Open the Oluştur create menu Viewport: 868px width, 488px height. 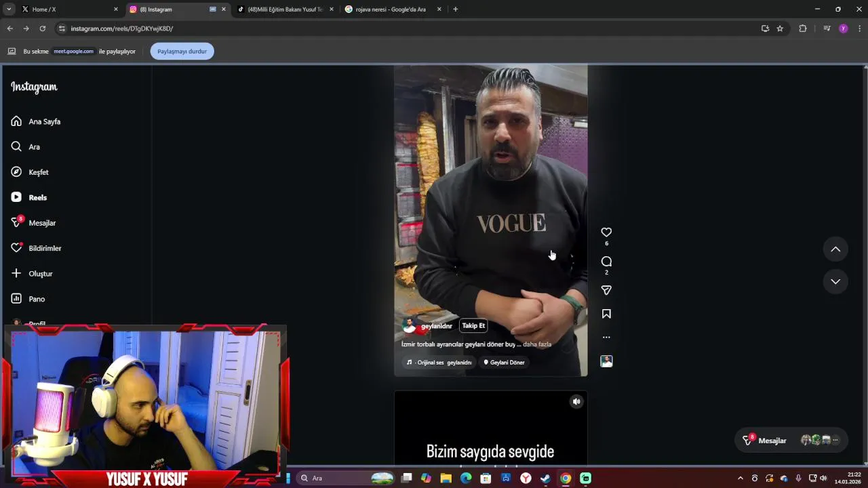[32, 274]
